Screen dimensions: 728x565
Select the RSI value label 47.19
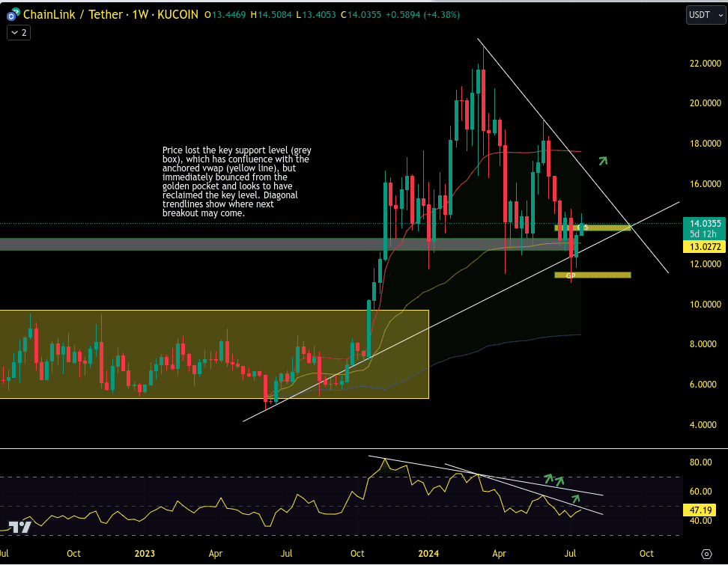point(701,510)
